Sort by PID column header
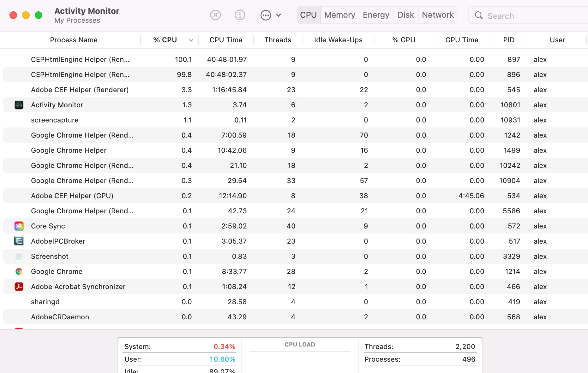 tap(509, 40)
